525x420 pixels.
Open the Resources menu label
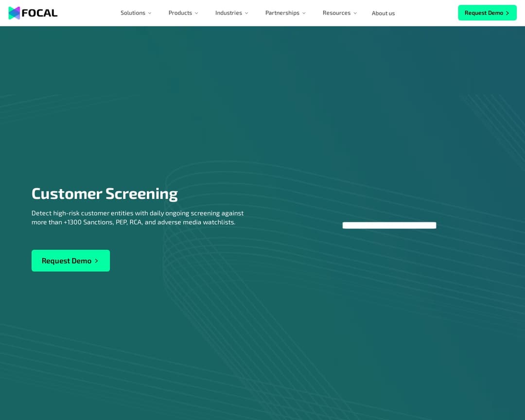click(336, 13)
